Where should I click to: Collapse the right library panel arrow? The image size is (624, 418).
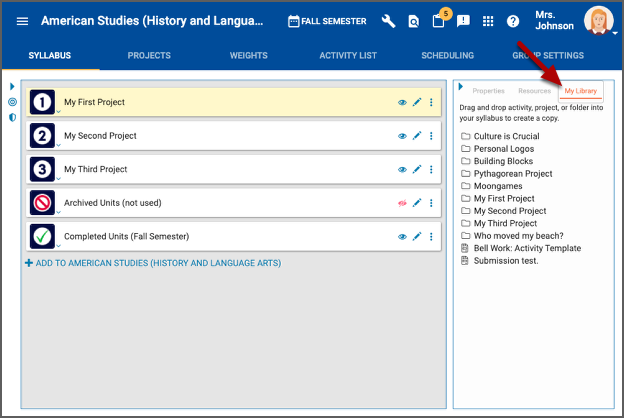coord(460,87)
